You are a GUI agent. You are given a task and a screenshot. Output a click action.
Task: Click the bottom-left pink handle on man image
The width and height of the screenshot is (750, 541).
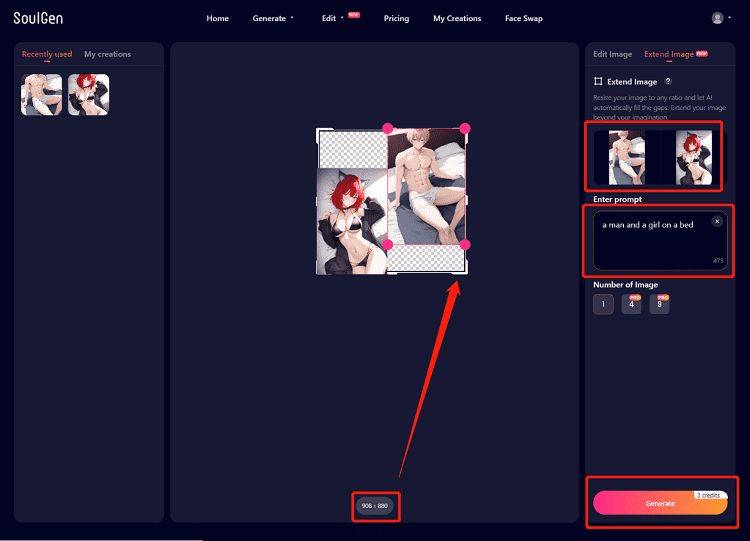[388, 245]
